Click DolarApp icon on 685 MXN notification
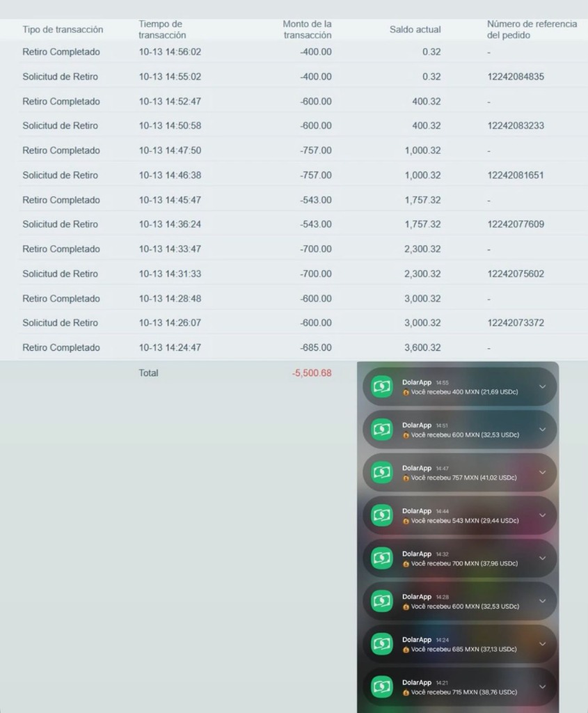 click(382, 644)
